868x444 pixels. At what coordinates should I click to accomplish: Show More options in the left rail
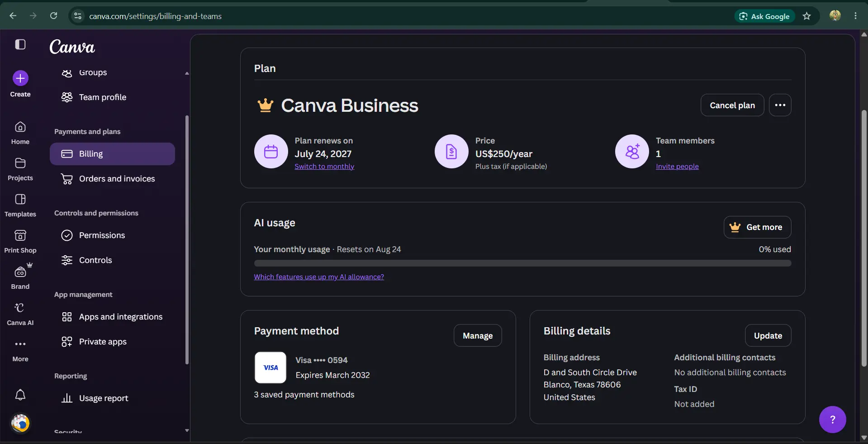pos(20,350)
